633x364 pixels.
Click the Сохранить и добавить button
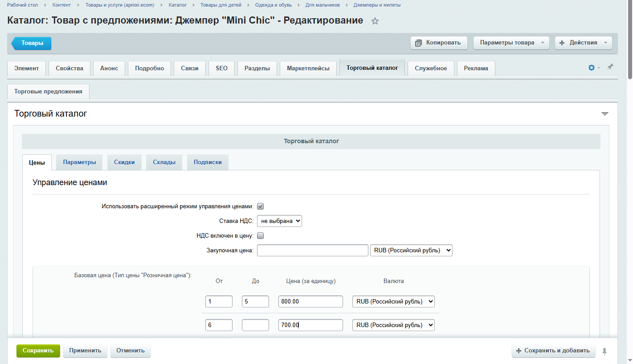(x=553, y=351)
